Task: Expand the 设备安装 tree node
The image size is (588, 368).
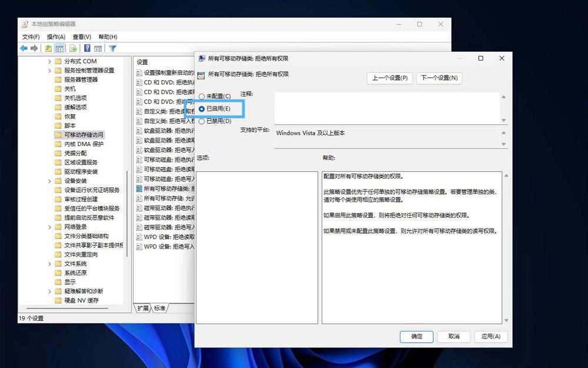Action: click(49, 181)
